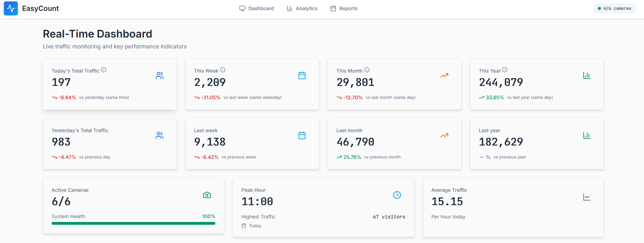
Task: Click the clock icon on Peak Hour card
Action: [x=397, y=195]
